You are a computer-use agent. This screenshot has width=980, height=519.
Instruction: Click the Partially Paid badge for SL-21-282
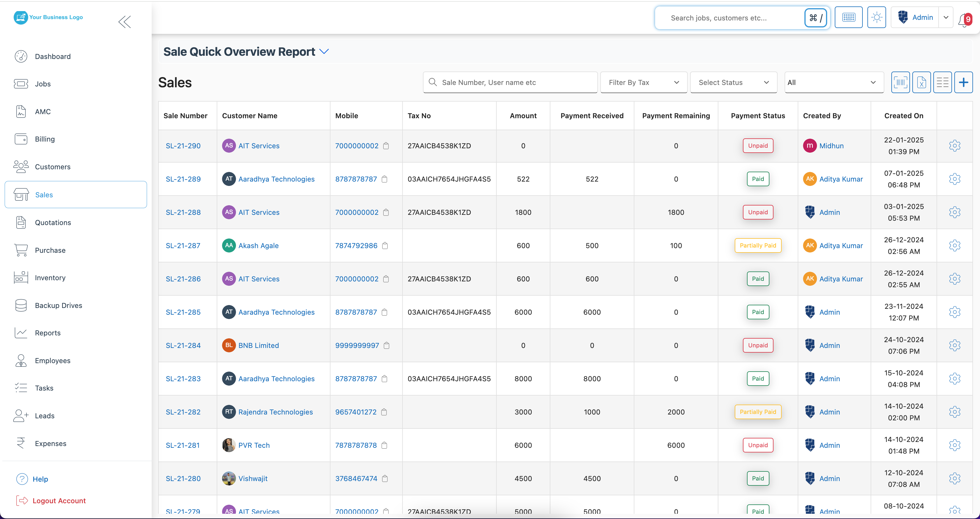point(757,412)
